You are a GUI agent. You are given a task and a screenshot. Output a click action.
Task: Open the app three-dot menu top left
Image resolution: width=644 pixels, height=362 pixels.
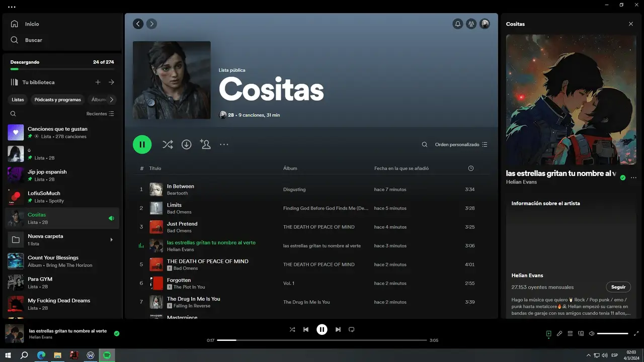(12, 7)
